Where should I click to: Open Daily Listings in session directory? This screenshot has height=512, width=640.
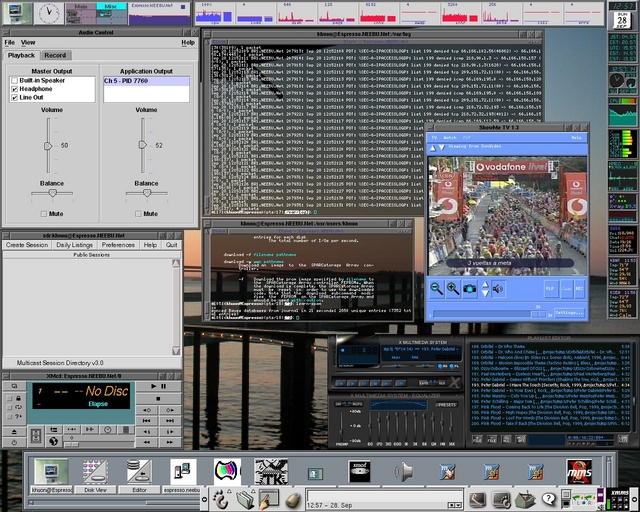[x=74, y=245]
